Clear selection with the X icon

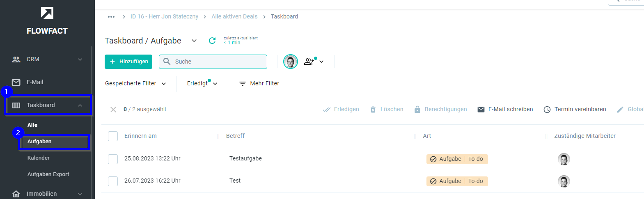(x=113, y=110)
